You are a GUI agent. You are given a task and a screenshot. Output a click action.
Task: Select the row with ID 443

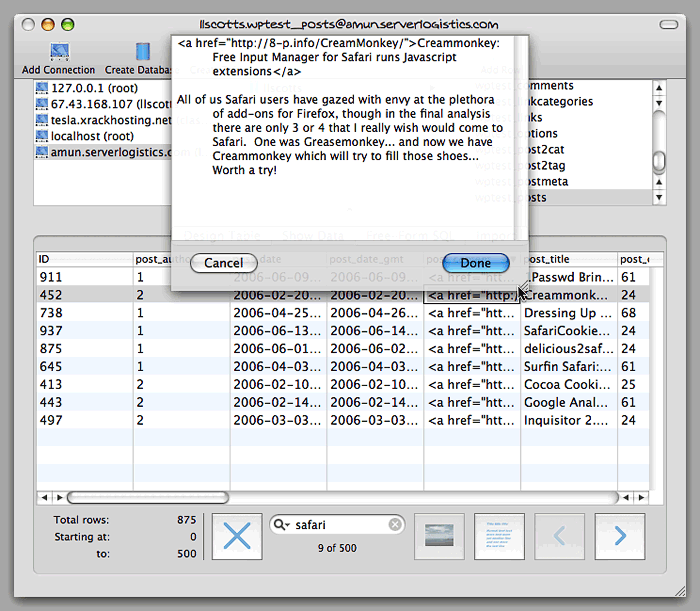343,402
